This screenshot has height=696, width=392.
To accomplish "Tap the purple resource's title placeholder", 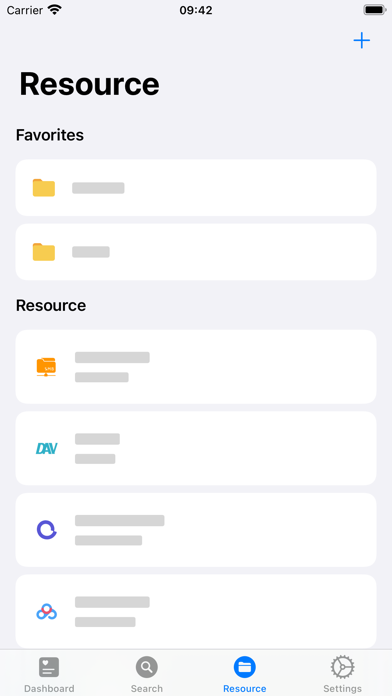I will coord(119,521).
